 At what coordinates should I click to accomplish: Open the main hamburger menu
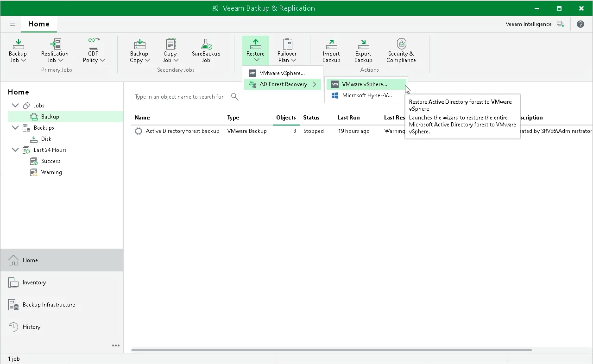click(13, 24)
